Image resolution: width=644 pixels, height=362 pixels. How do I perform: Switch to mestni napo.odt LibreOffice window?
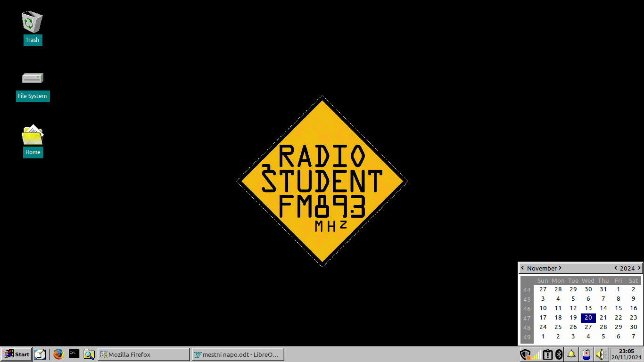238,354
